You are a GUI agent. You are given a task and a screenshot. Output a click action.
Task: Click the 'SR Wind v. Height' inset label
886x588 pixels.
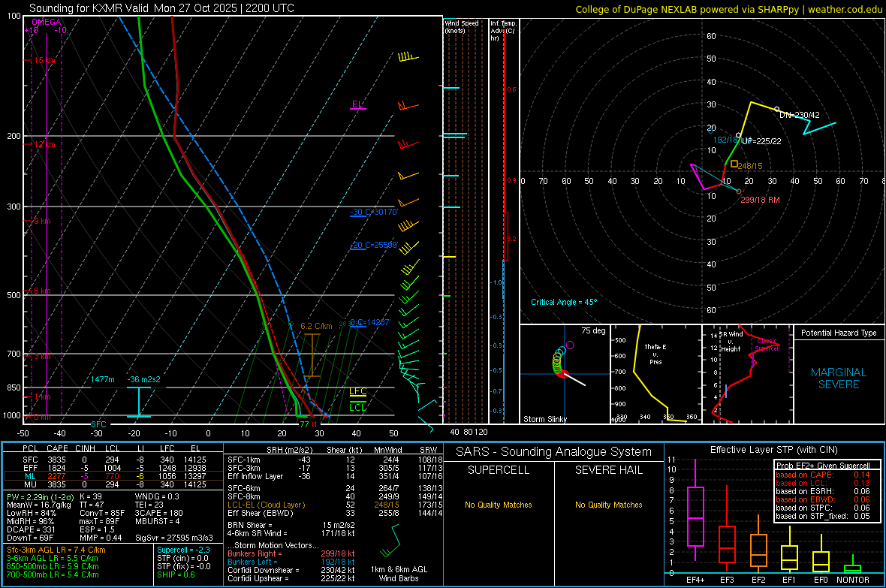(731, 342)
